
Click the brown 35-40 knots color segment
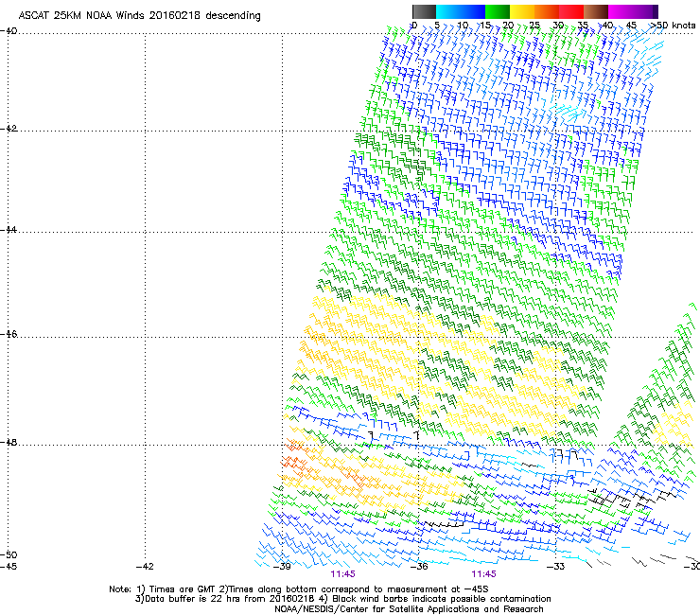point(596,11)
